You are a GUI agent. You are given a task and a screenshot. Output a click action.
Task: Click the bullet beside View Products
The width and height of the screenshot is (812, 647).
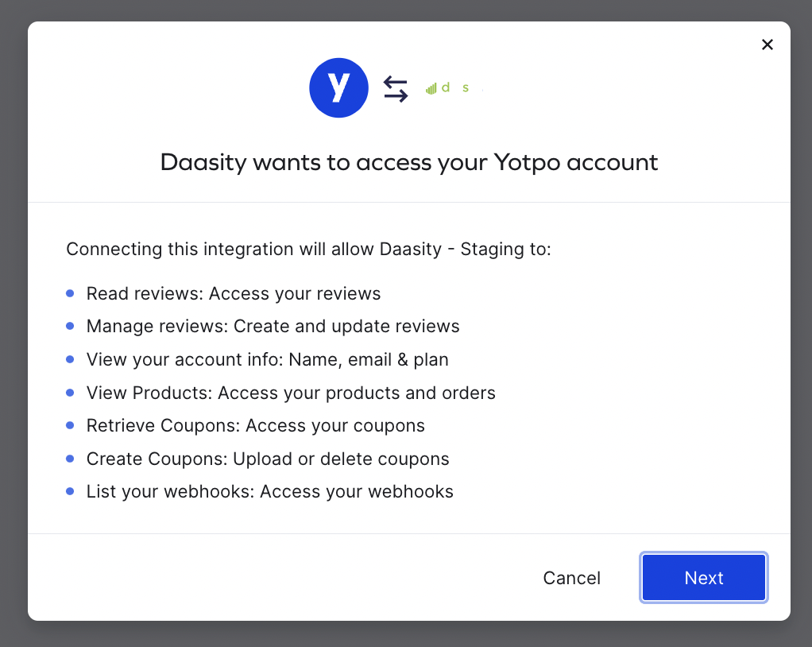point(70,393)
